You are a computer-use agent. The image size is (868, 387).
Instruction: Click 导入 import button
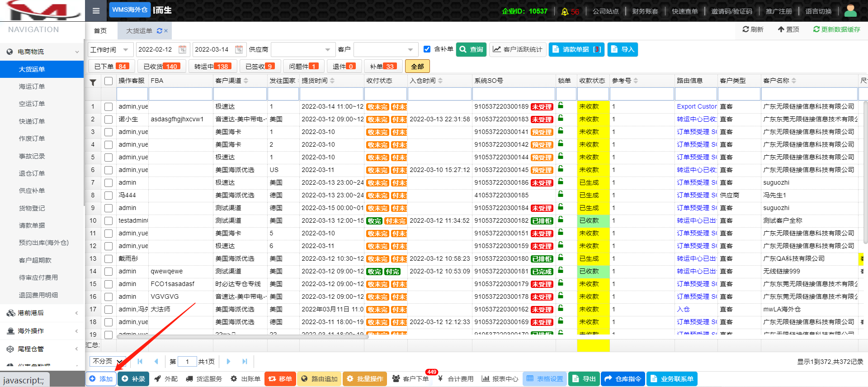623,49
